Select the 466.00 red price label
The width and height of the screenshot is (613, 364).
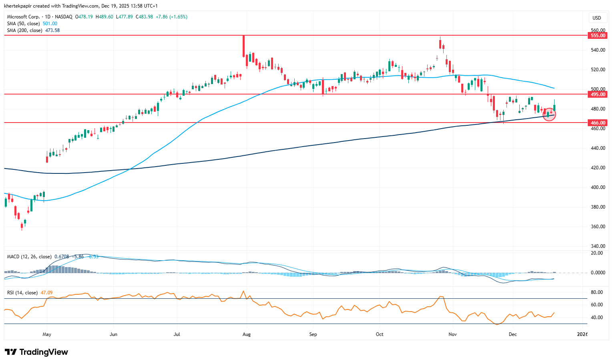(x=598, y=123)
